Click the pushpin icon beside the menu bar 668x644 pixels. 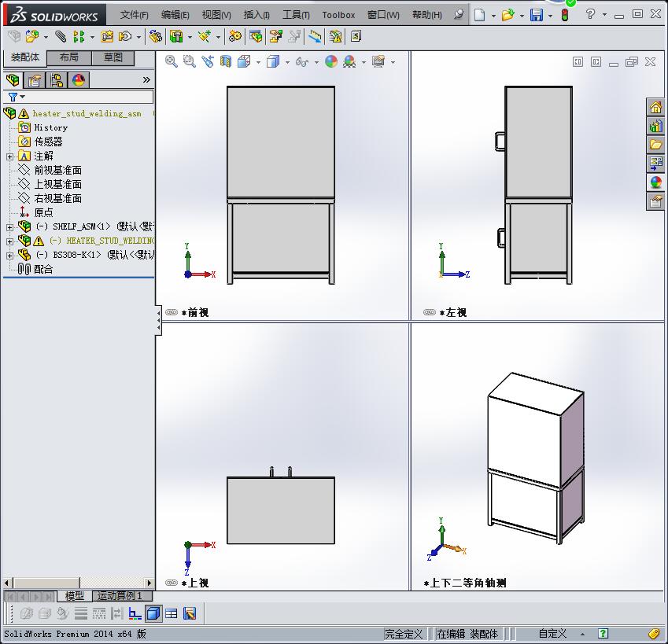click(459, 15)
